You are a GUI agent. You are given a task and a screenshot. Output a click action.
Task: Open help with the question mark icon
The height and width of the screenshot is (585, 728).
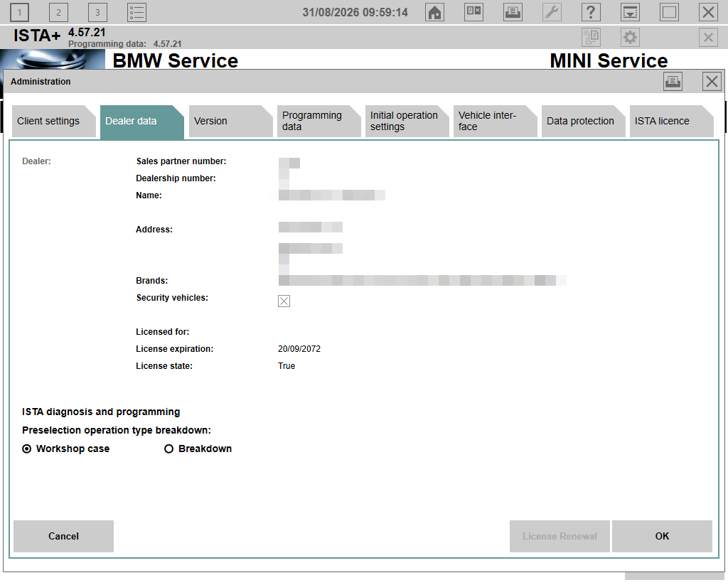pos(591,13)
